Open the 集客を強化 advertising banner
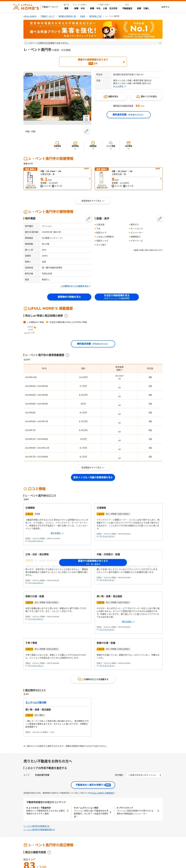 [93, 29]
